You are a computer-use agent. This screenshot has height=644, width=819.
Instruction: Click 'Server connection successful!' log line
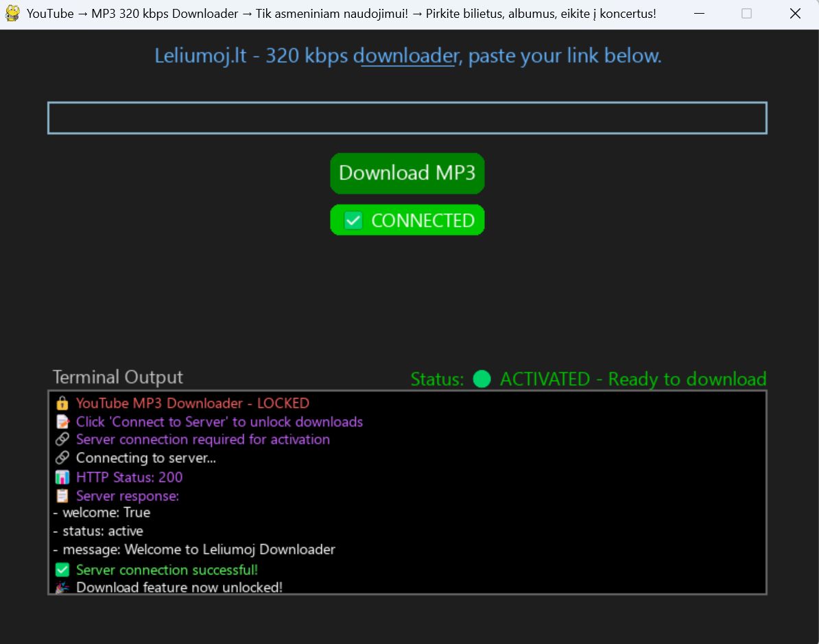pyautogui.click(x=167, y=570)
